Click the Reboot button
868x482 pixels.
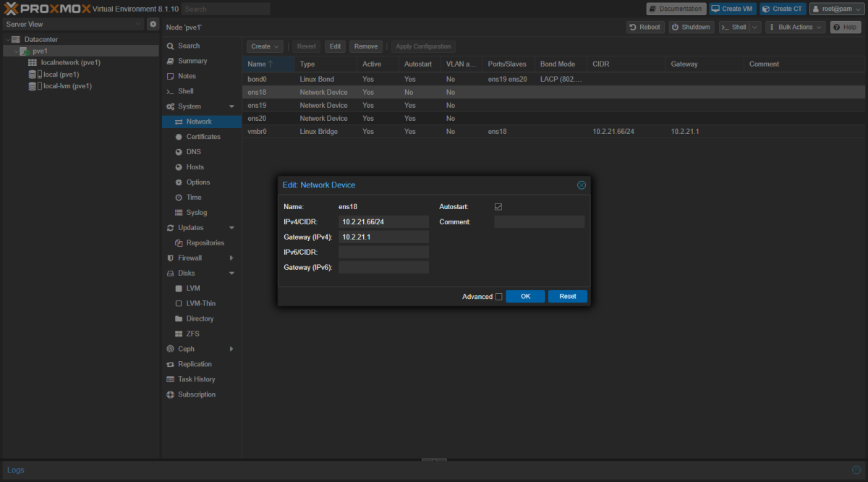pyautogui.click(x=645, y=27)
